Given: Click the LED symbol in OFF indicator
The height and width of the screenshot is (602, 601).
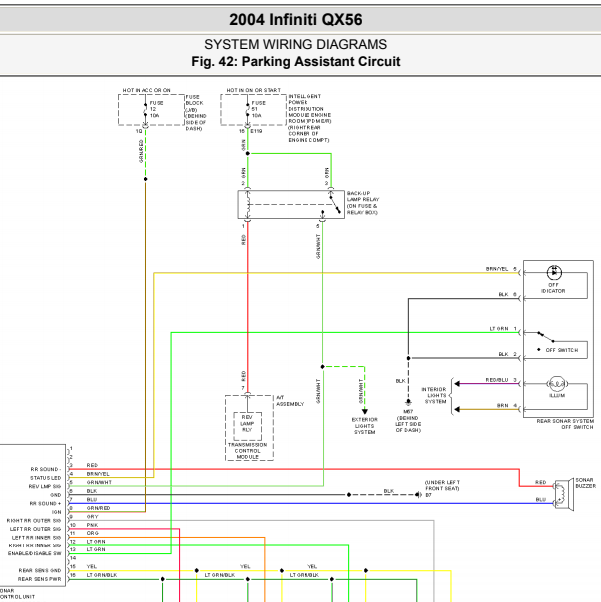Looking at the screenshot, I should click(x=554, y=273).
